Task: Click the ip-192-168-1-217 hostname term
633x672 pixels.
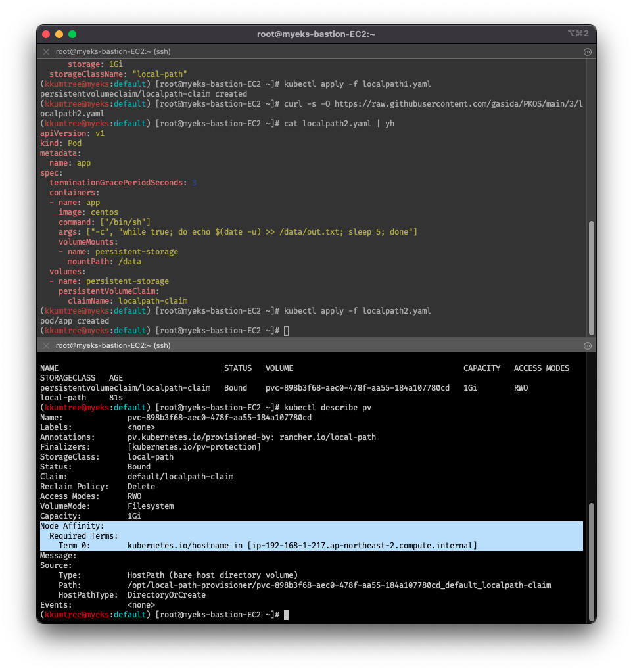Action: (x=362, y=546)
